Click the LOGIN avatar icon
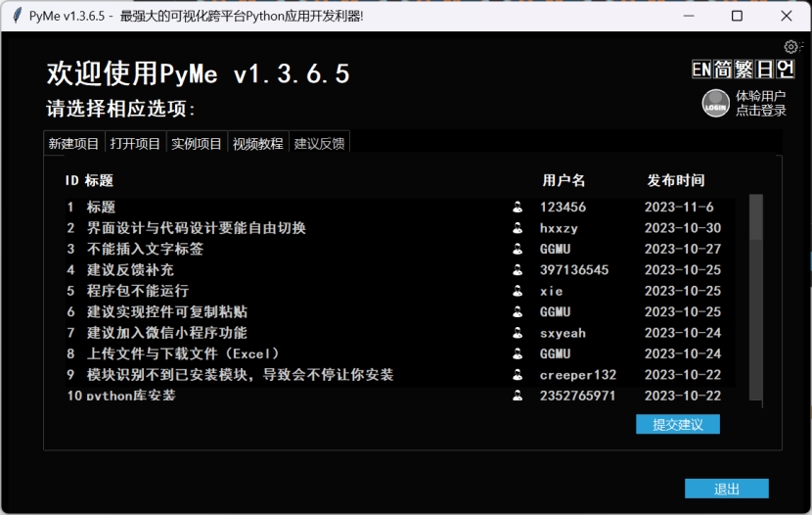The height and width of the screenshot is (515, 812). point(715,104)
